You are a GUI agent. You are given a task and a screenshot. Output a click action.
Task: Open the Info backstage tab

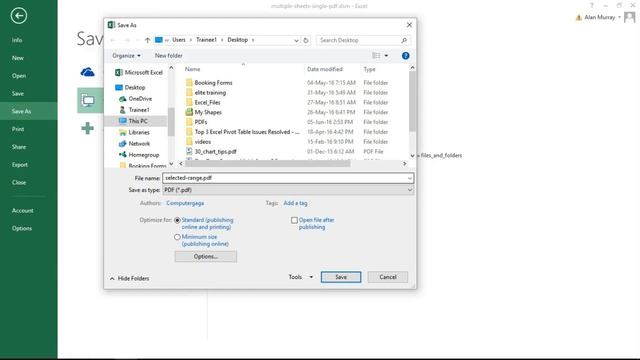click(x=17, y=40)
